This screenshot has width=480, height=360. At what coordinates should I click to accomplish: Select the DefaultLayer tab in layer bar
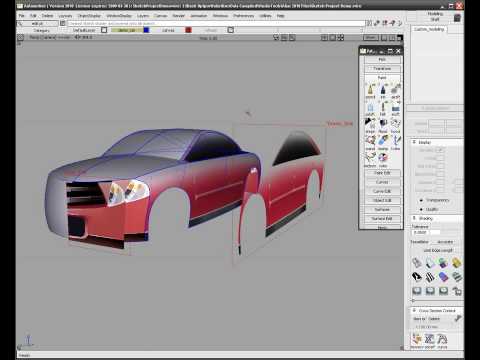coord(84,30)
